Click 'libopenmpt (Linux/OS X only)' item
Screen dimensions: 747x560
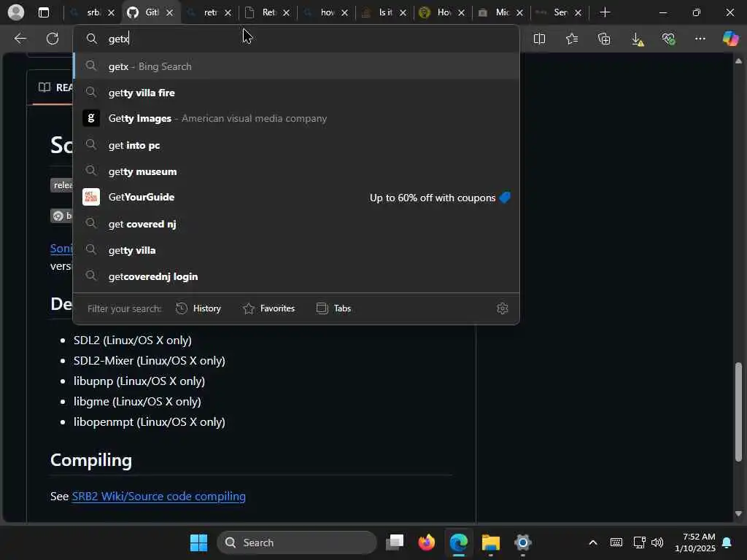(149, 422)
